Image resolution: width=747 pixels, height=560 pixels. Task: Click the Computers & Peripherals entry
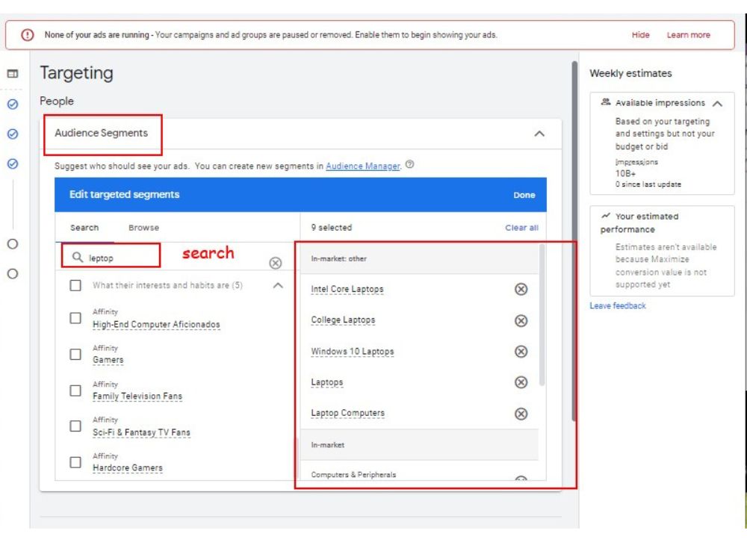[353, 475]
